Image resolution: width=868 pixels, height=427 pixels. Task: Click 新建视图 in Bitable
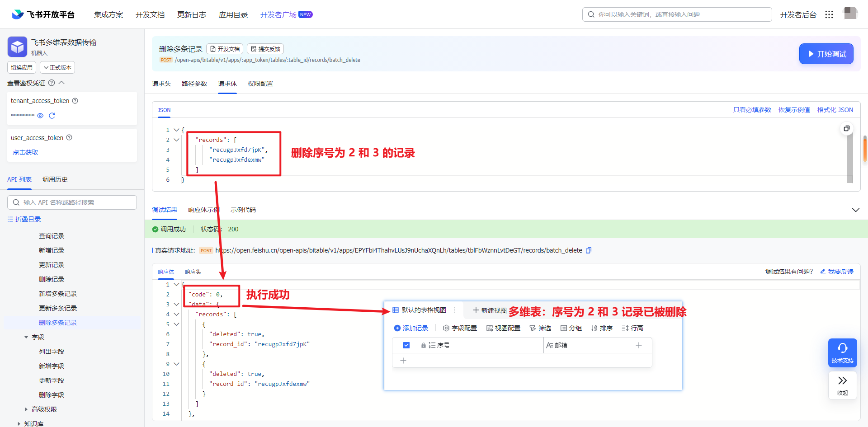pos(489,310)
